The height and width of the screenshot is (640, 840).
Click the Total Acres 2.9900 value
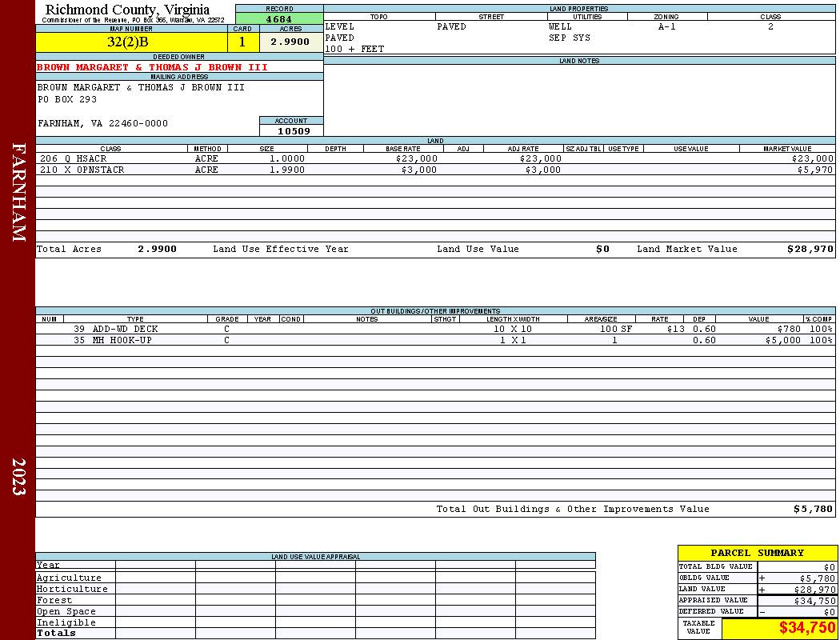[x=157, y=249]
